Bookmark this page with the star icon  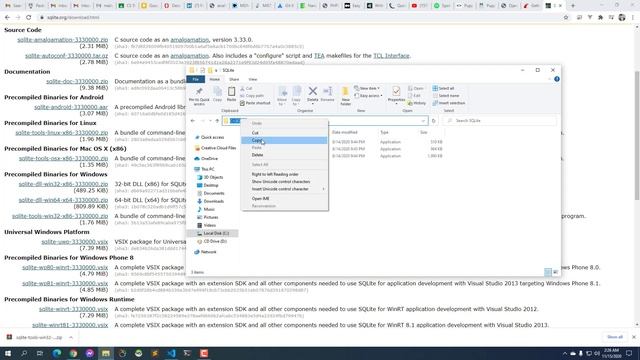pyautogui.click(x=566, y=18)
